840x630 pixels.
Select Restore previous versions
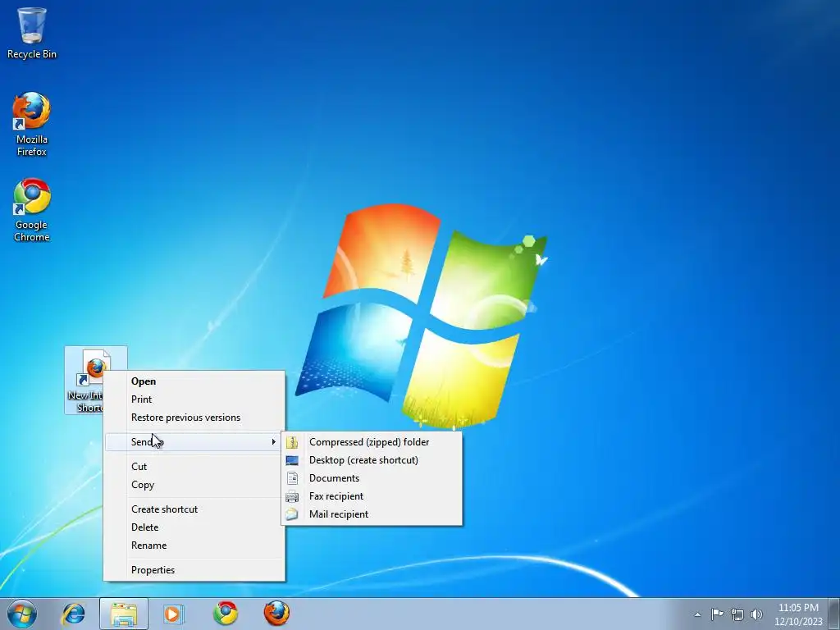tap(194, 418)
